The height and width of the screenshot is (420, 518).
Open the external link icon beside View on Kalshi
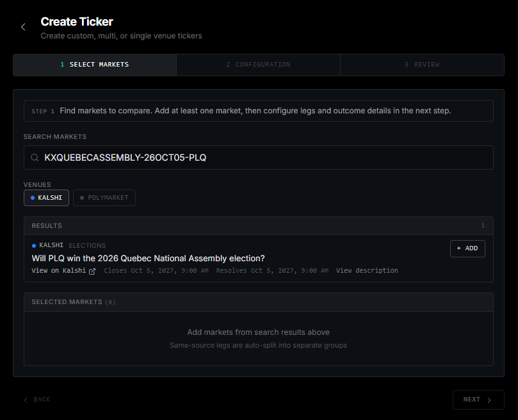click(x=92, y=271)
